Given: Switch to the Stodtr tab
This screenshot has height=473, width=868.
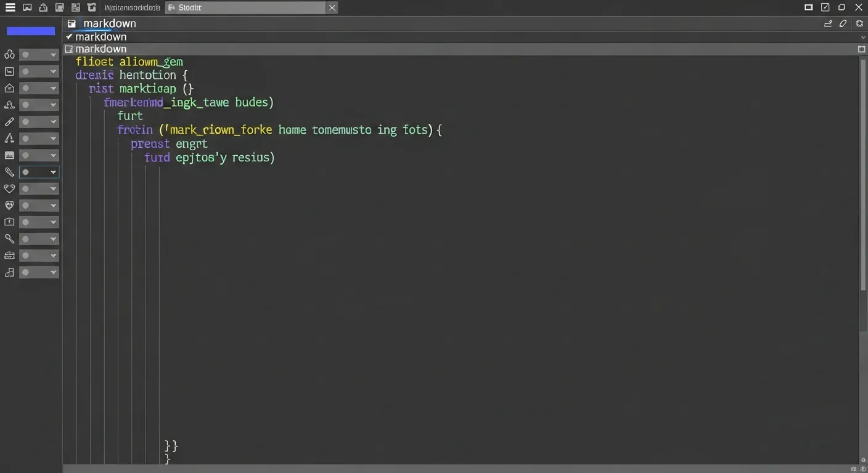Looking at the screenshot, I should click(x=245, y=7).
